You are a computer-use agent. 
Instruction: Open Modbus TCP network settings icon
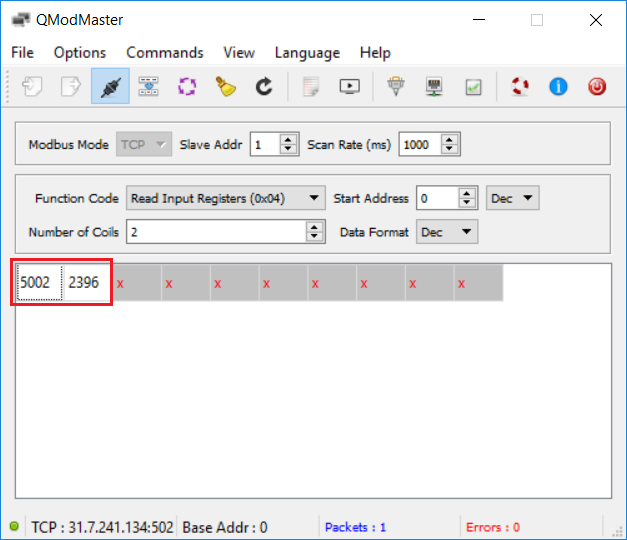[434, 86]
